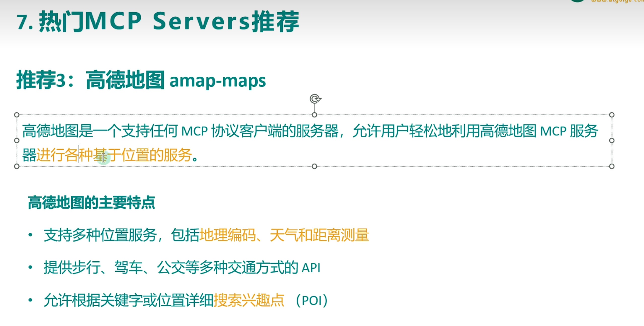This screenshot has width=644, height=326.
Task: Click the orange text 搜索兴趣点
Action: [x=249, y=300]
